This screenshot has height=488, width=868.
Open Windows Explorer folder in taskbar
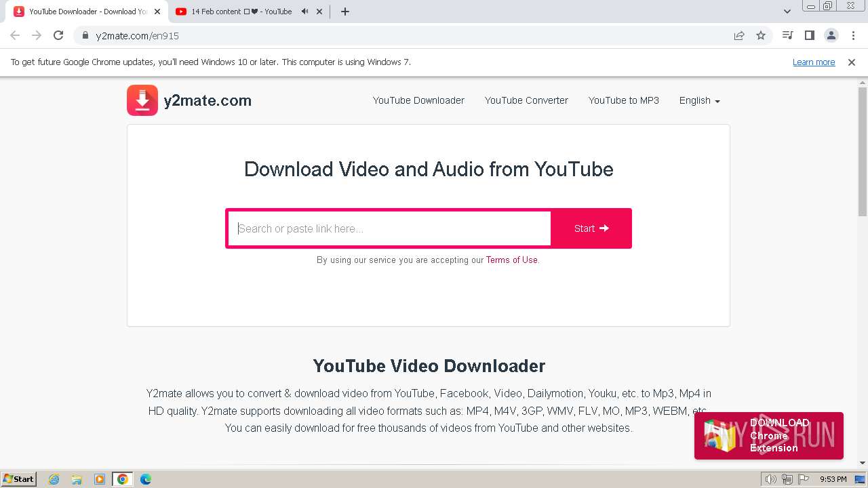[x=77, y=479]
